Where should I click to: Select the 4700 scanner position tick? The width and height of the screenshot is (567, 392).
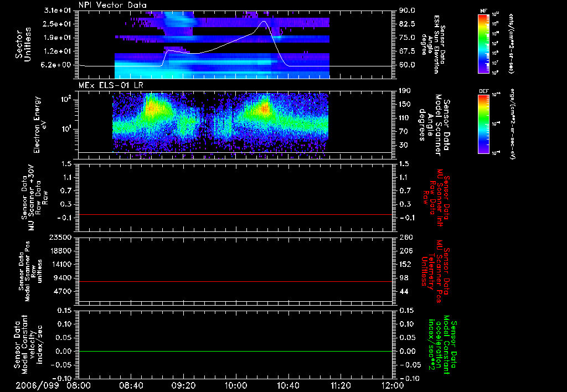[63, 292]
